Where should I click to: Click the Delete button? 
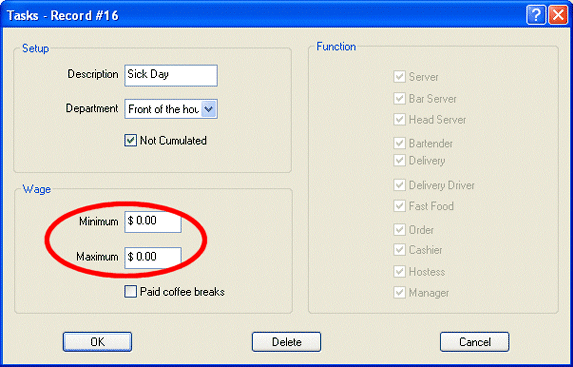pyautogui.click(x=286, y=342)
